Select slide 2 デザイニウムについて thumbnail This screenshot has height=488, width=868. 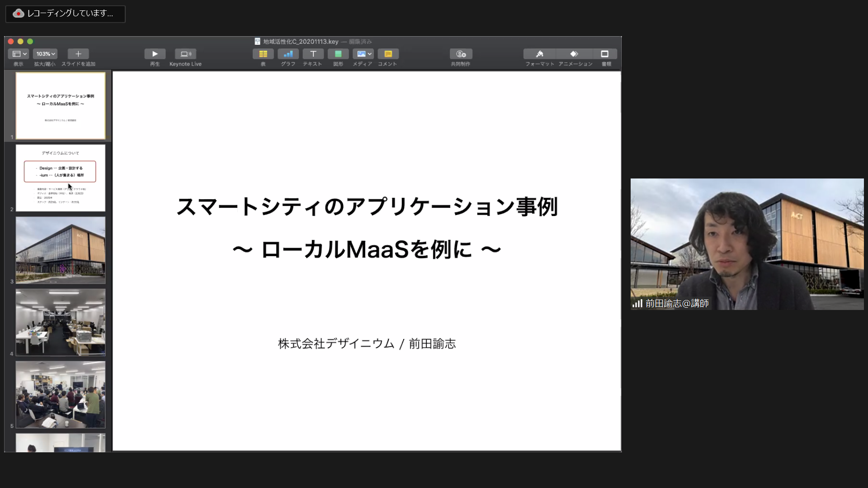pos(61,178)
